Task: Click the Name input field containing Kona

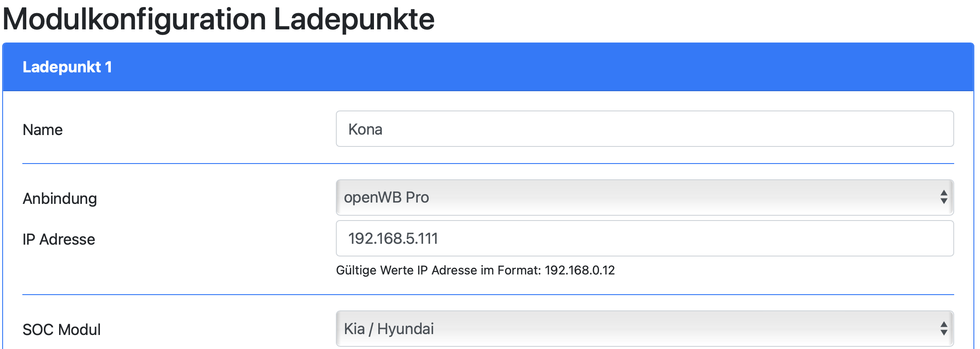Action: (644, 129)
